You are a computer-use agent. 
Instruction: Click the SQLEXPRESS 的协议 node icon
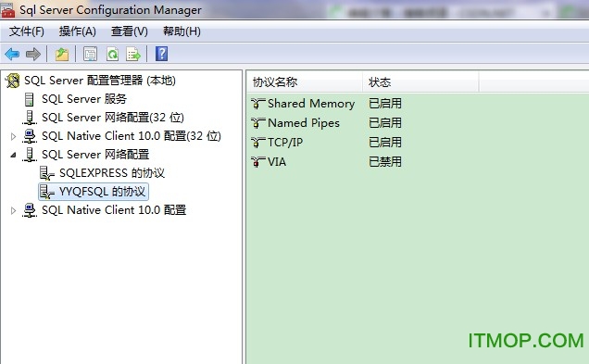47,173
